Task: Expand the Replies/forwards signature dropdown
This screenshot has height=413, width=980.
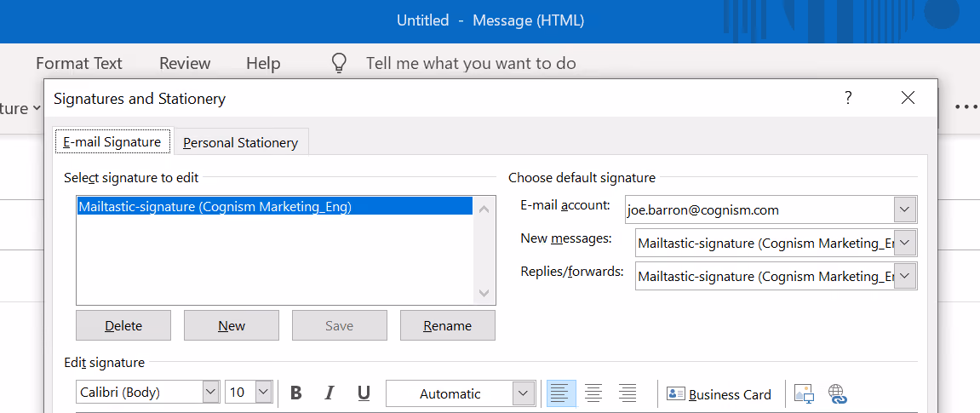Action: (x=904, y=276)
